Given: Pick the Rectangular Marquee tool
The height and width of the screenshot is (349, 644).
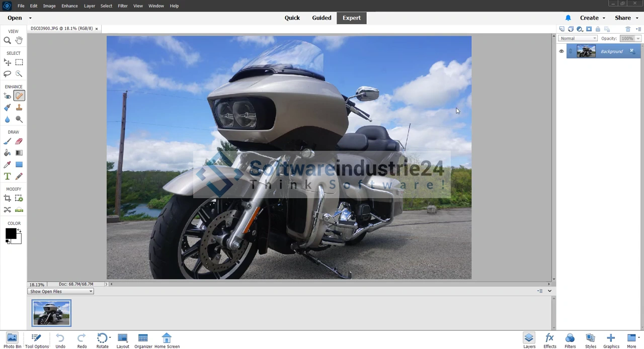Looking at the screenshot, I should (x=19, y=62).
